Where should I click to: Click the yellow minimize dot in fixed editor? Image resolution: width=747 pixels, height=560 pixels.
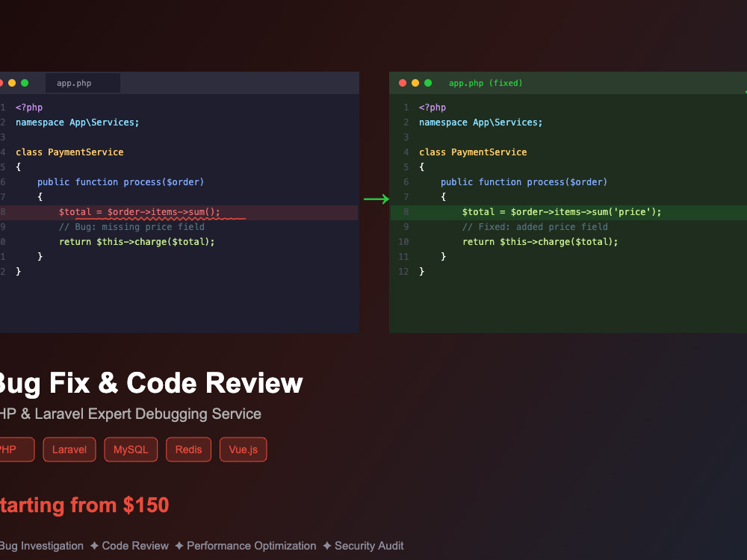pos(415,83)
